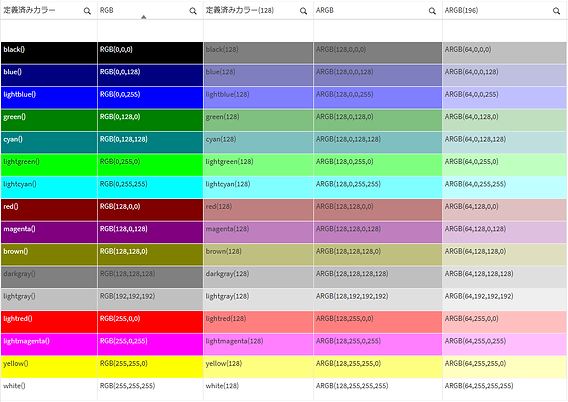Select the yellow() cell

tap(49, 367)
